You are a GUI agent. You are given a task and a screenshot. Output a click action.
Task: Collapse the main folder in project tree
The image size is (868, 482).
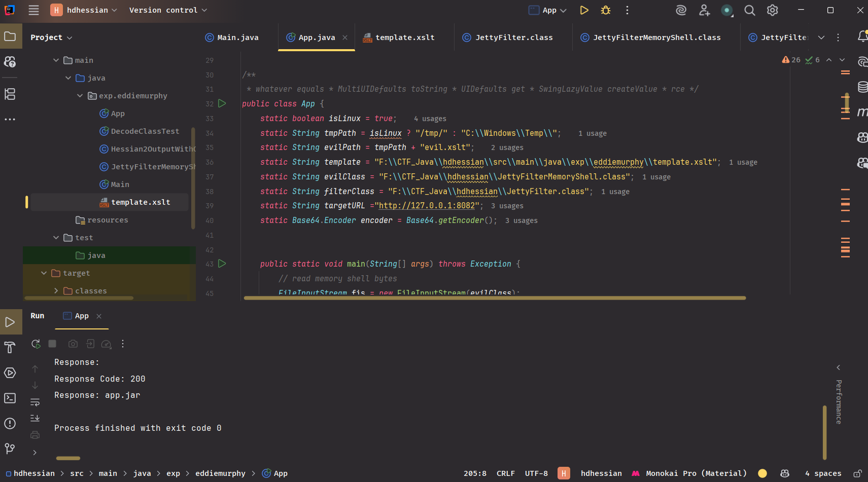coord(56,60)
